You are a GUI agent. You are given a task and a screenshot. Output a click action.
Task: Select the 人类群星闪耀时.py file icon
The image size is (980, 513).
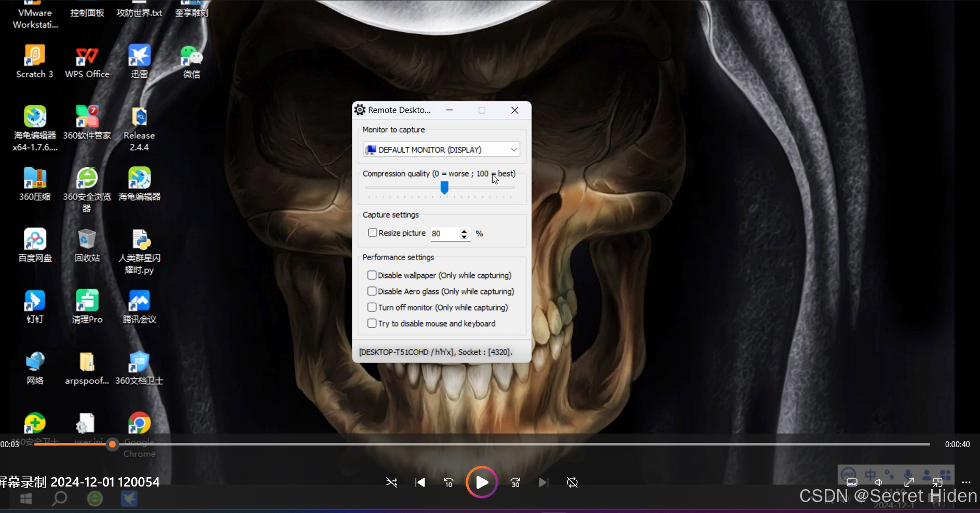[x=139, y=251]
